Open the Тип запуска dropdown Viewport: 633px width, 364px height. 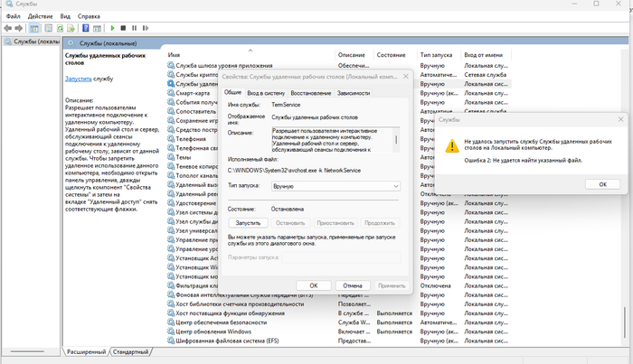(x=335, y=186)
